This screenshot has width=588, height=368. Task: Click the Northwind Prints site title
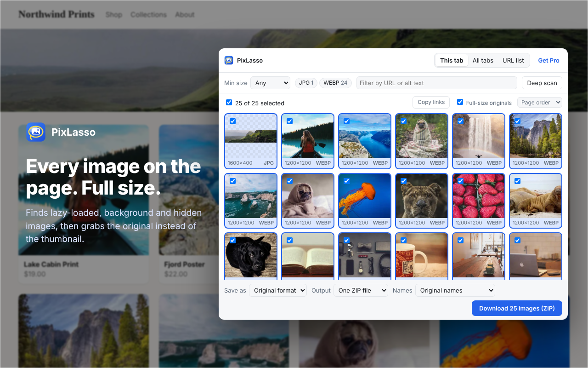click(57, 14)
